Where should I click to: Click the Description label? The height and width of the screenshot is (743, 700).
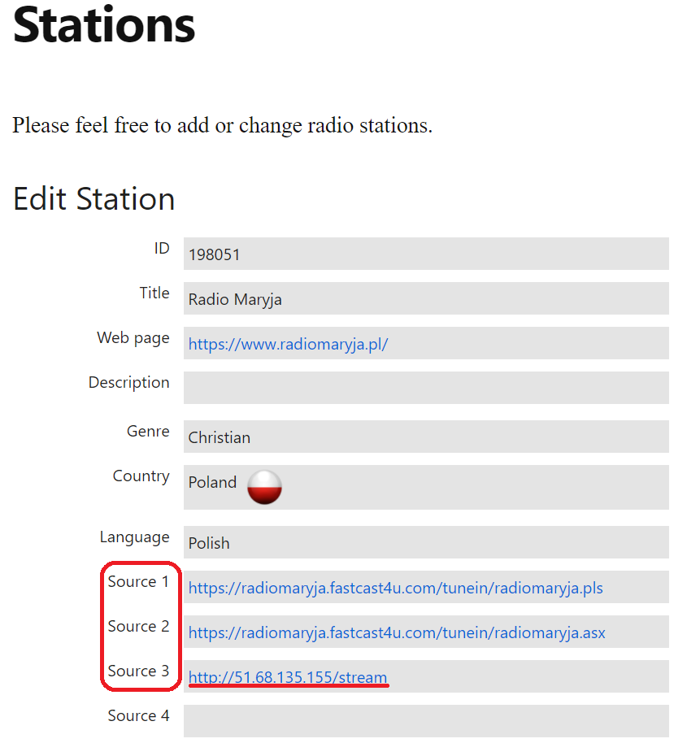(129, 382)
